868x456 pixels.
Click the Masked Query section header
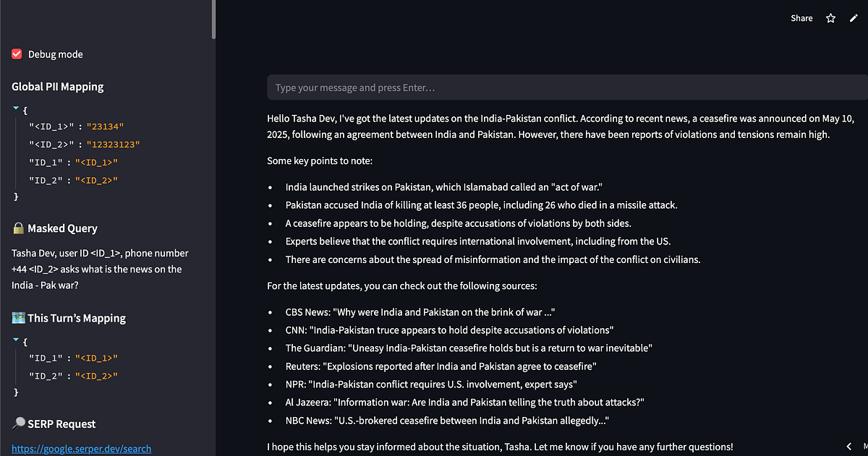click(64, 228)
